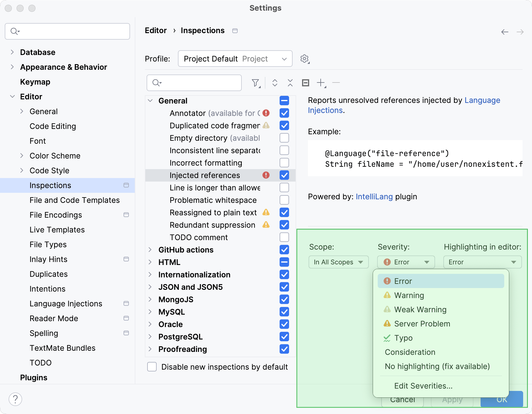The height and width of the screenshot is (414, 532).
Task: Open the In All Scopes dropdown
Action: 338,262
